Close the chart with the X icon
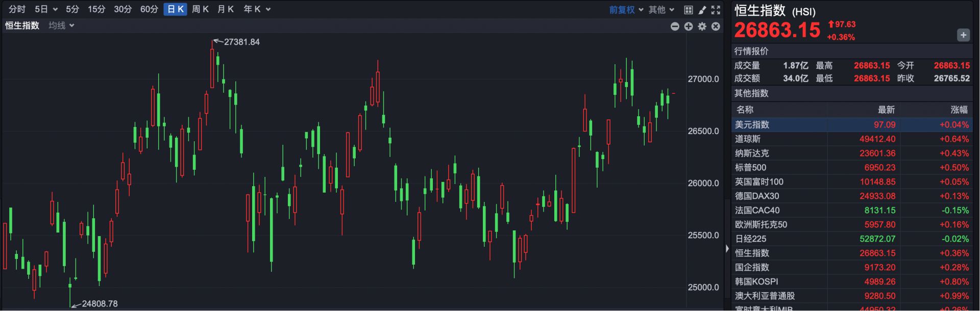Viewport: 980px width, 311px height. click(716, 27)
